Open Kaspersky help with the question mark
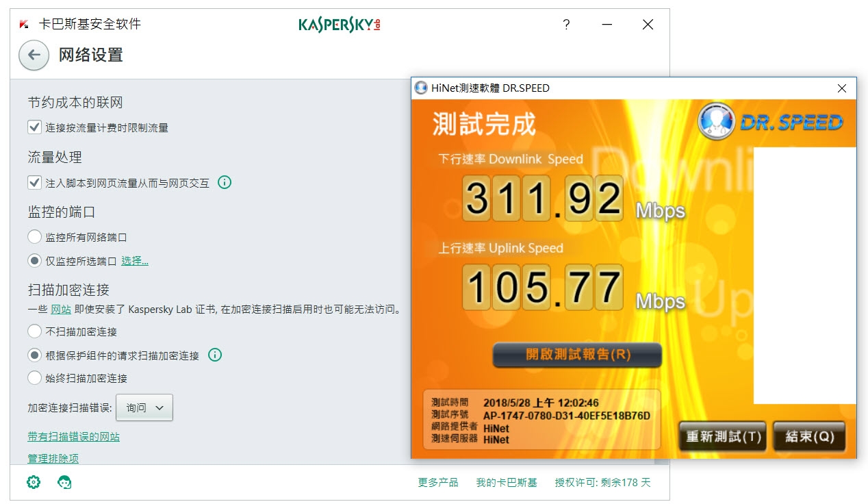Viewport: 868px width, 504px height. coord(566,25)
